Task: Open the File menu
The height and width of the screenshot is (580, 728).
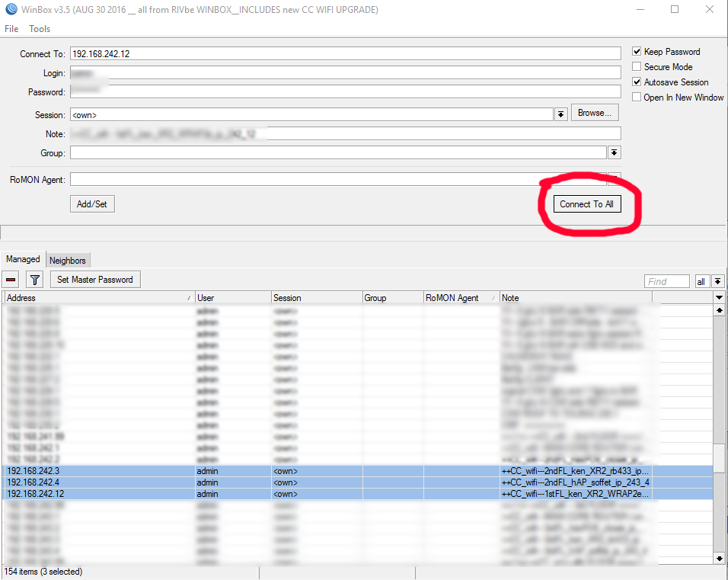Action: (x=11, y=29)
